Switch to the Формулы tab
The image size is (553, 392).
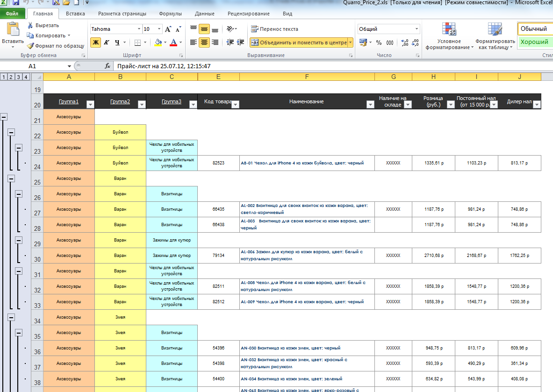pos(170,14)
